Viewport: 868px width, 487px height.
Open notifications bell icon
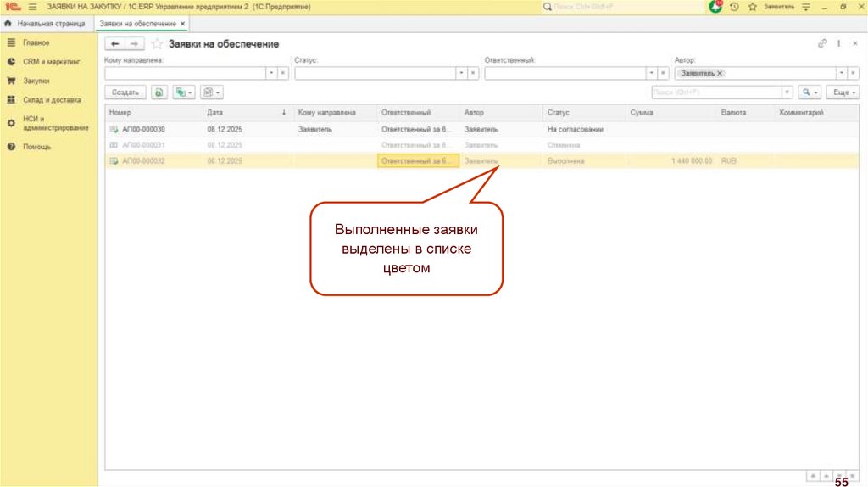point(715,7)
